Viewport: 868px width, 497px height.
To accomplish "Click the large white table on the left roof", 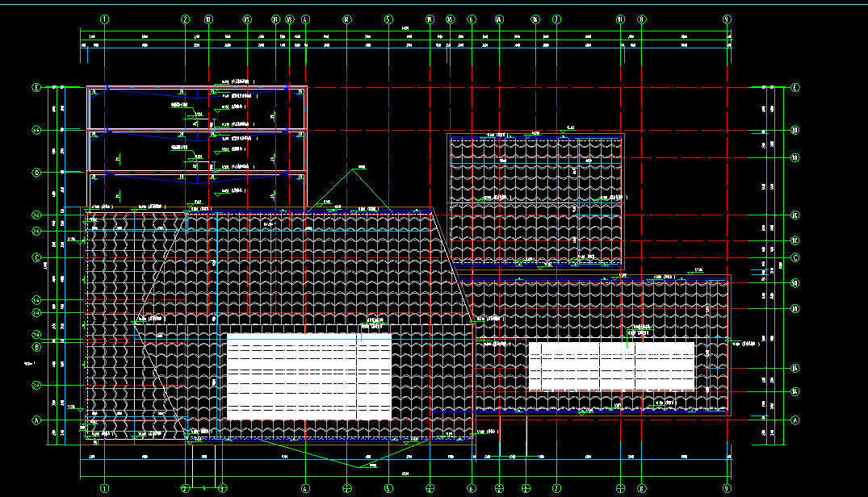I will (308, 376).
